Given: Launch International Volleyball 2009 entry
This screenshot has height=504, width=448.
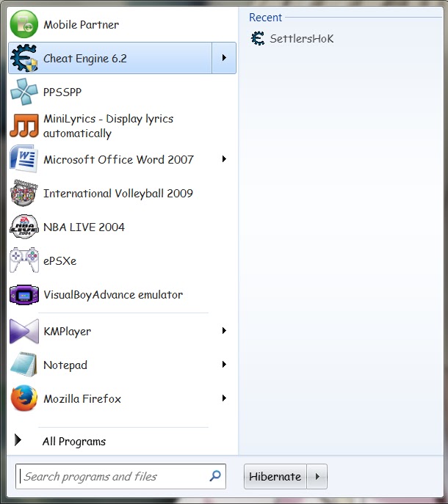Looking at the screenshot, I should 122,193.
